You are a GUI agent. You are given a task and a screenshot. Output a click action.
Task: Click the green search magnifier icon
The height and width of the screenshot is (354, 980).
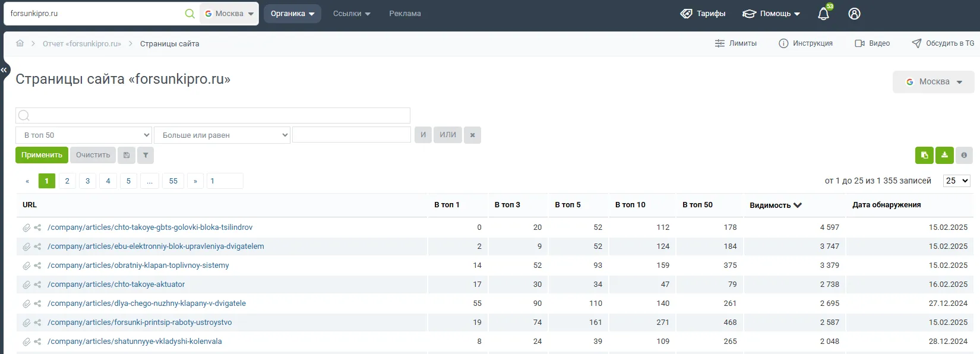[x=189, y=14]
